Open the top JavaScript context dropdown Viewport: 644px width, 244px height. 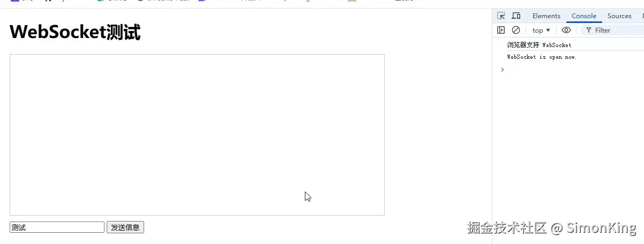point(541,30)
